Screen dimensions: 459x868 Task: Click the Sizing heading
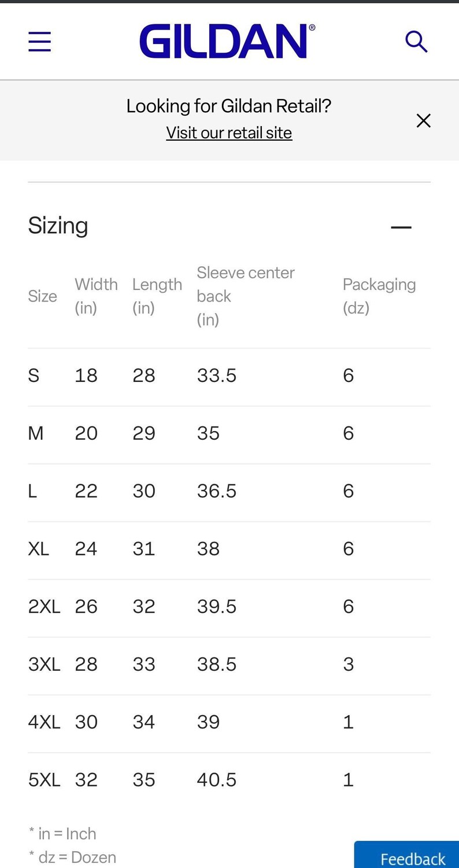coord(58,225)
